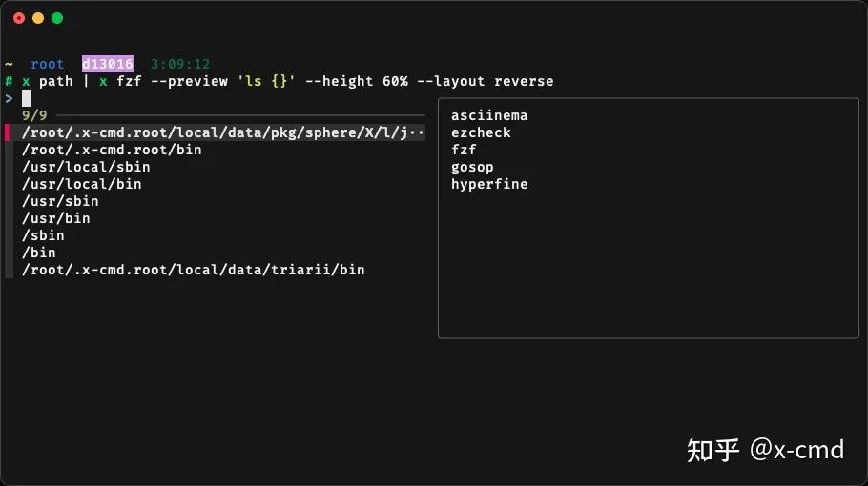Click the fzf query input prompt
This screenshot has height=486, width=868.
(x=27, y=98)
